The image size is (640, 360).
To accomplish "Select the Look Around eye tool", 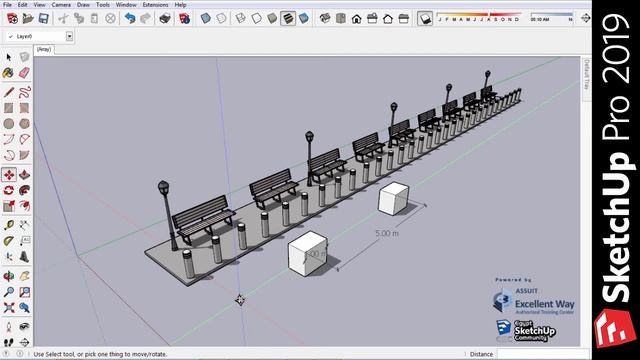I will pyautogui.click(x=24, y=327).
